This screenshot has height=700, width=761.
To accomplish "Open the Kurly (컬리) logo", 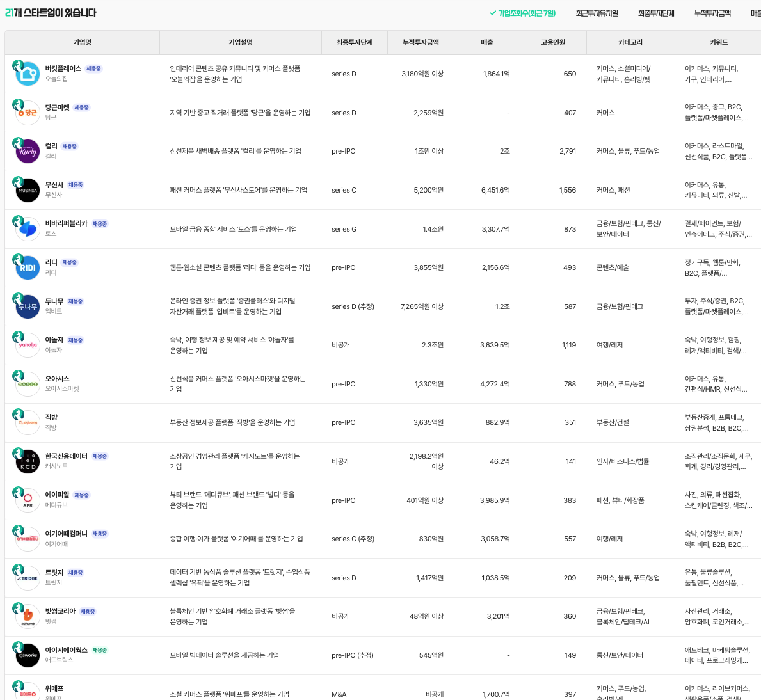I will coord(28,152).
